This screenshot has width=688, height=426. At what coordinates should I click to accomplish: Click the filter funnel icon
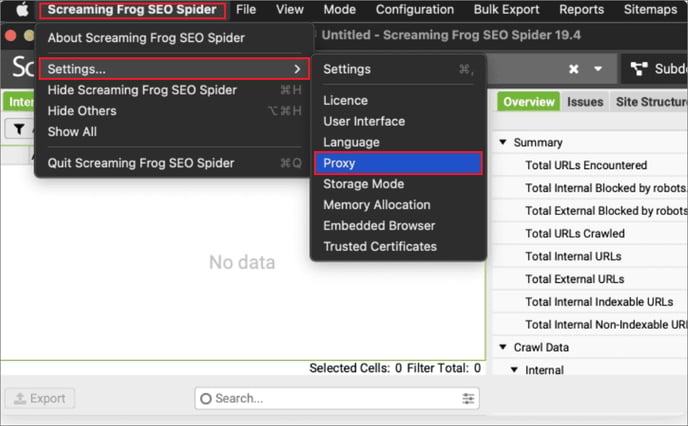click(x=19, y=128)
